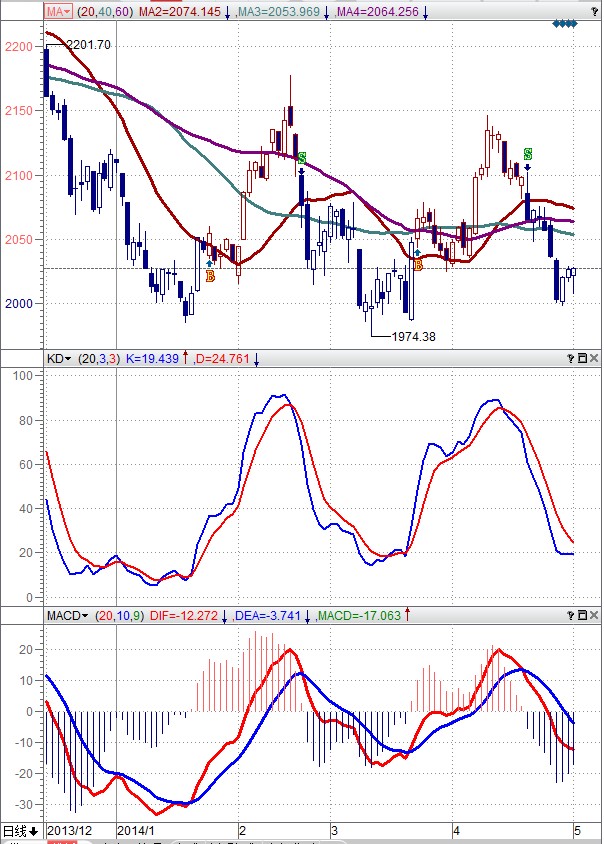Click the MA3=2053.969 value
This screenshot has height=844, width=604.
279,11
